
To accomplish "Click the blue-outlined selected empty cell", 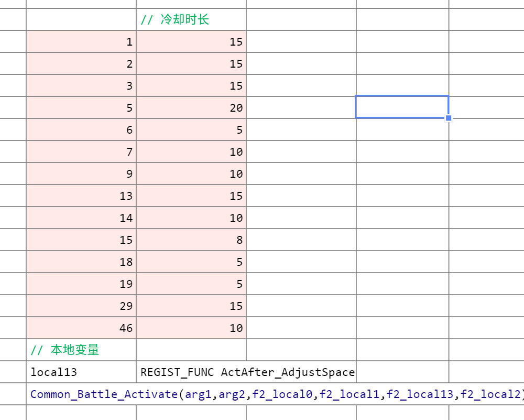I will (x=402, y=107).
